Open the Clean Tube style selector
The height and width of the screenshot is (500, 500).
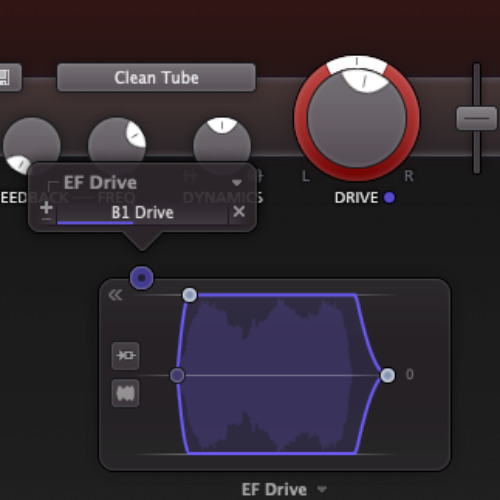pos(156,77)
